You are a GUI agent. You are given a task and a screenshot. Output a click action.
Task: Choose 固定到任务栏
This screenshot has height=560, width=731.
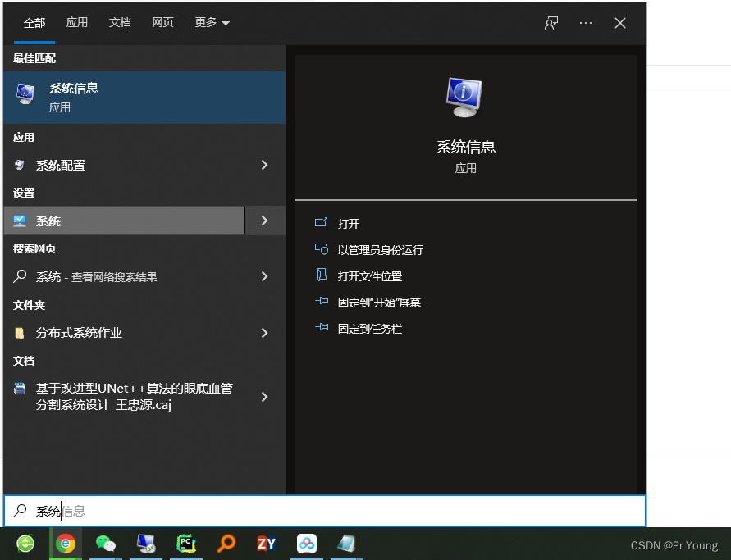pyautogui.click(x=370, y=329)
